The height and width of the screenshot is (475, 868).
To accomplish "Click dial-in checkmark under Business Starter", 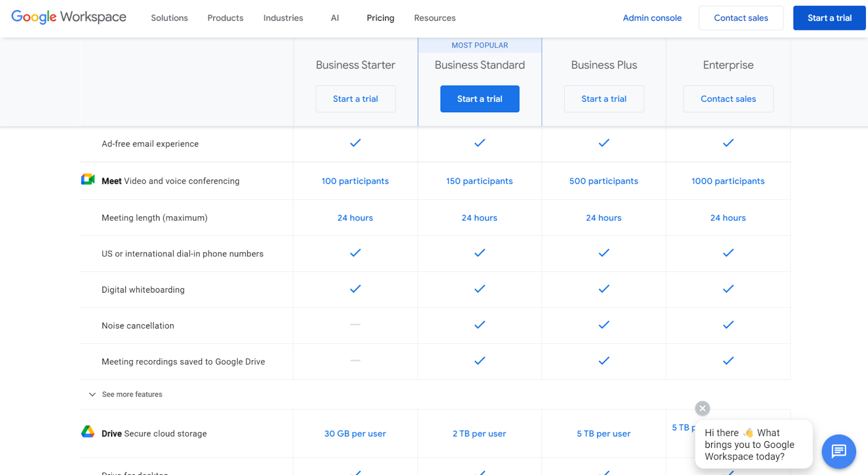I will tap(355, 252).
